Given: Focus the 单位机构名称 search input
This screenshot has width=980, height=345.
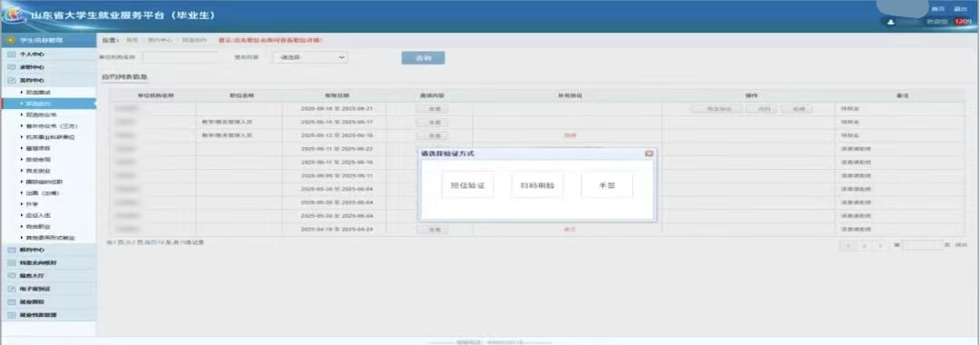Looking at the screenshot, I should click(x=180, y=57).
